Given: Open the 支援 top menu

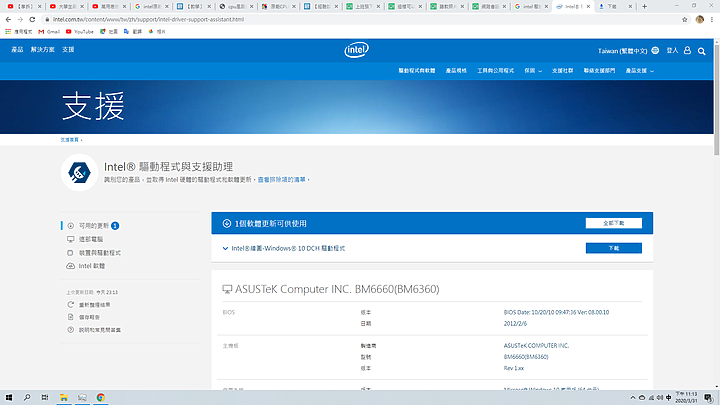Looking at the screenshot, I should click(68, 50).
